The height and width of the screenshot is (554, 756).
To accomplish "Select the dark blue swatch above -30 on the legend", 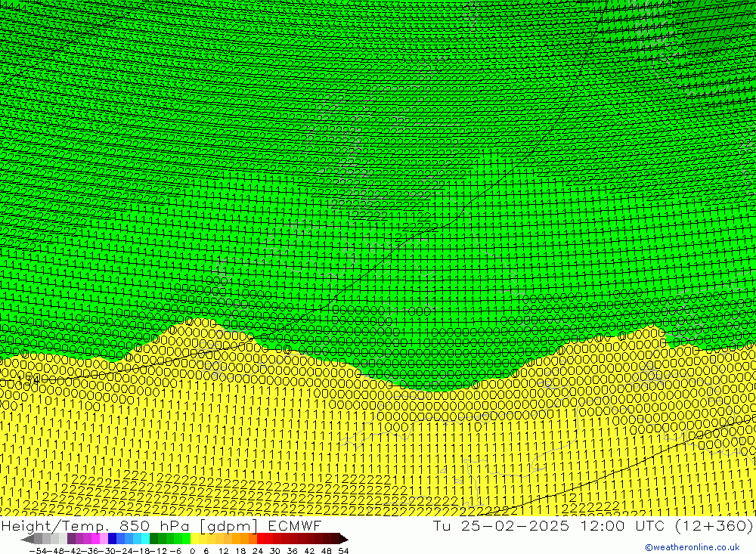I will [113, 539].
